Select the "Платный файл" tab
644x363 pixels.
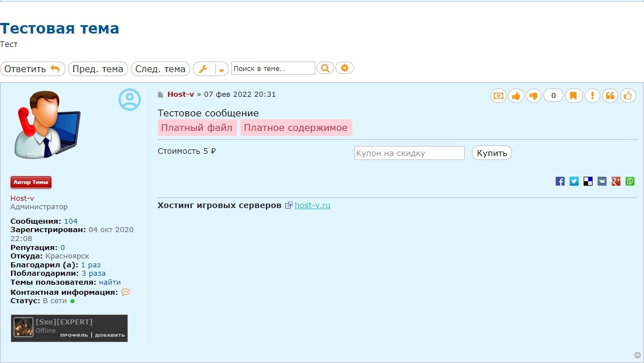point(197,128)
